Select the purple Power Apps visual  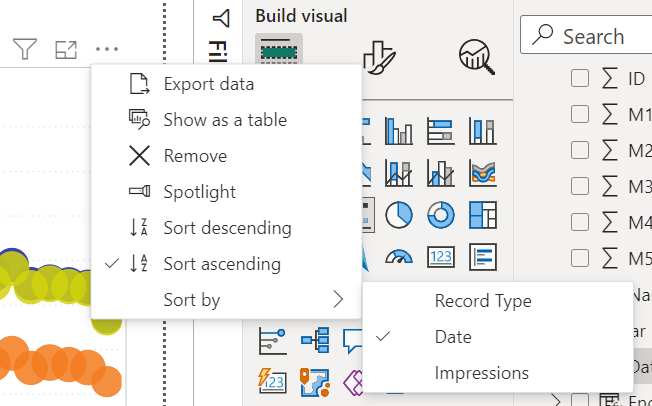point(353,382)
